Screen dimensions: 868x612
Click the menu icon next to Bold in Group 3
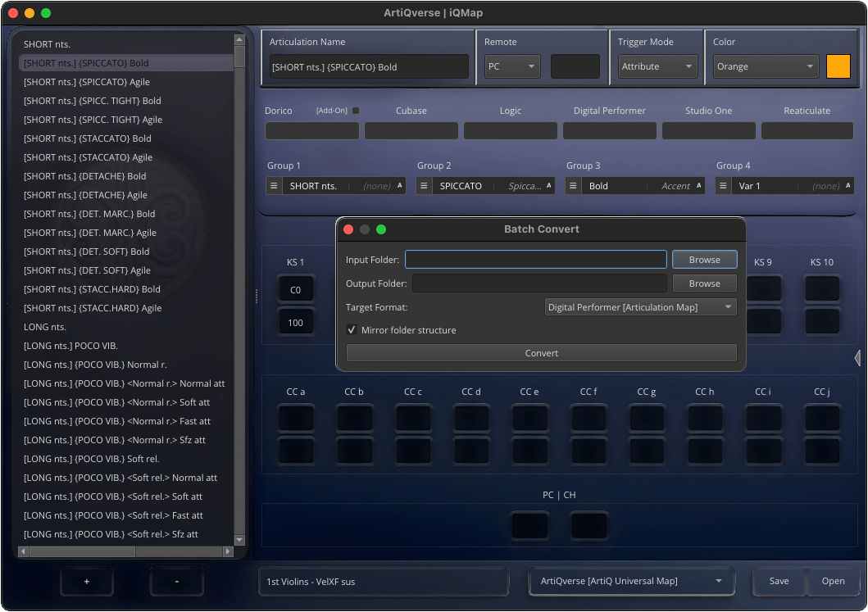tap(572, 185)
